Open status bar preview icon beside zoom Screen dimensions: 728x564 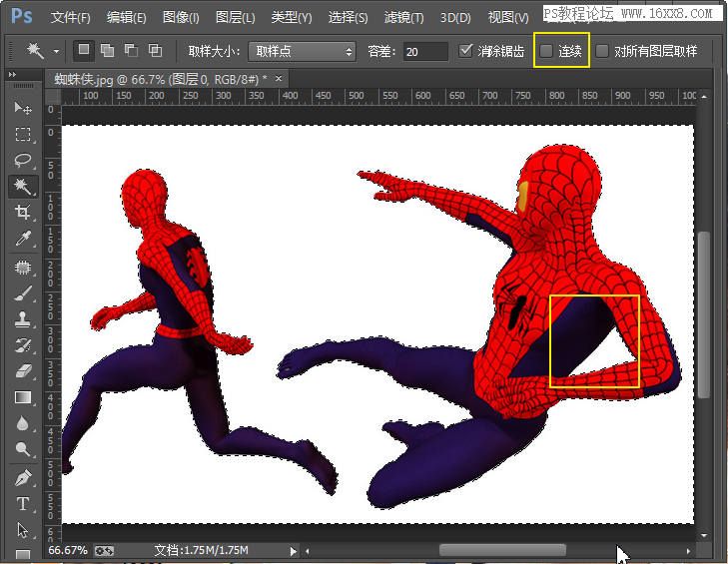click(104, 551)
